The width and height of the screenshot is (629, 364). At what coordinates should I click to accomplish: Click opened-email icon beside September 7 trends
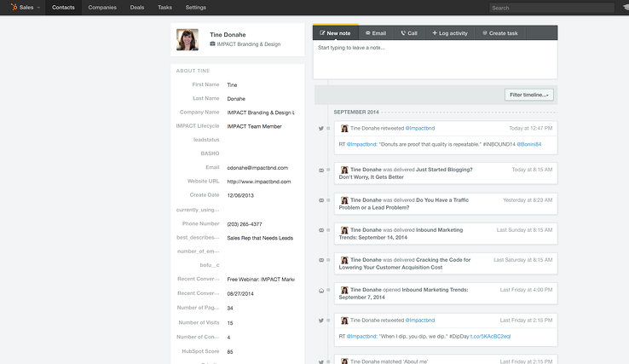321,291
